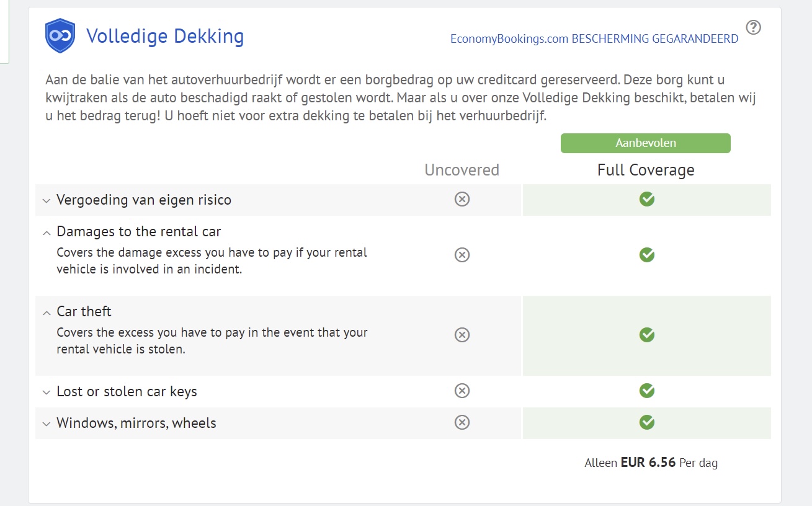This screenshot has width=812, height=506.
Task: Collapse the Car theft section
Action: pyautogui.click(x=46, y=313)
